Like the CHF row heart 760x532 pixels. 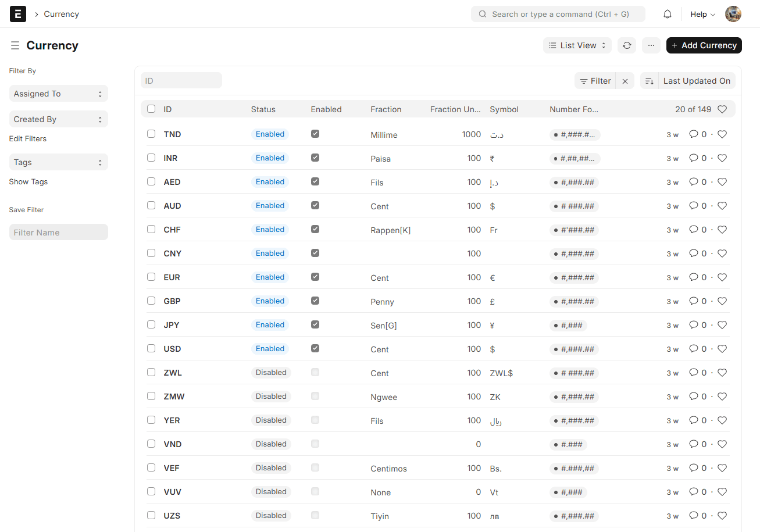pos(722,230)
